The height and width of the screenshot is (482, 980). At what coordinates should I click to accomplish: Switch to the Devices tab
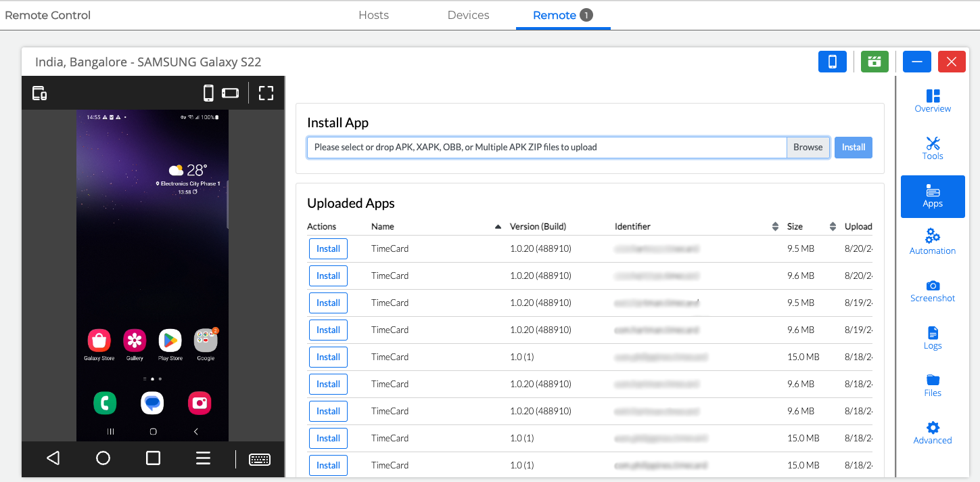point(468,15)
